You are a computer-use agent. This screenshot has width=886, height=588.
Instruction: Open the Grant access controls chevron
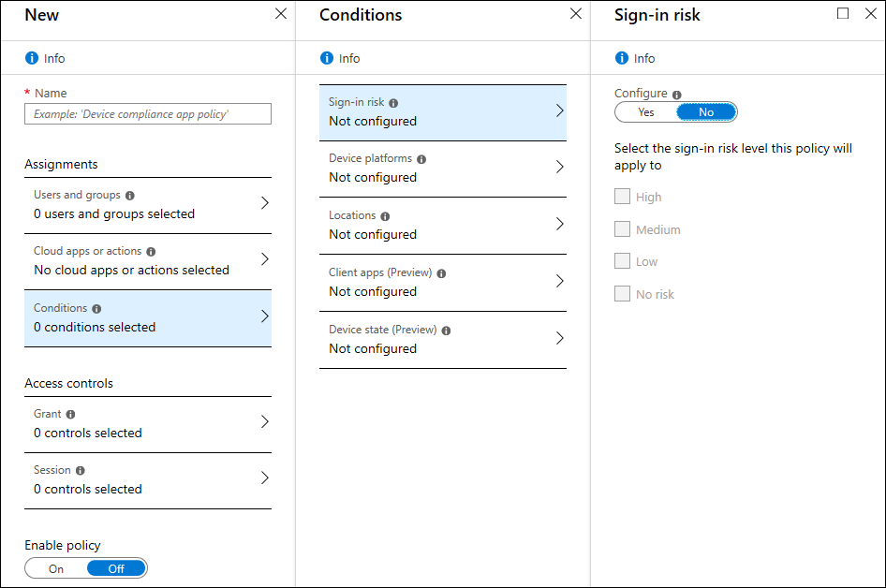[x=265, y=422]
